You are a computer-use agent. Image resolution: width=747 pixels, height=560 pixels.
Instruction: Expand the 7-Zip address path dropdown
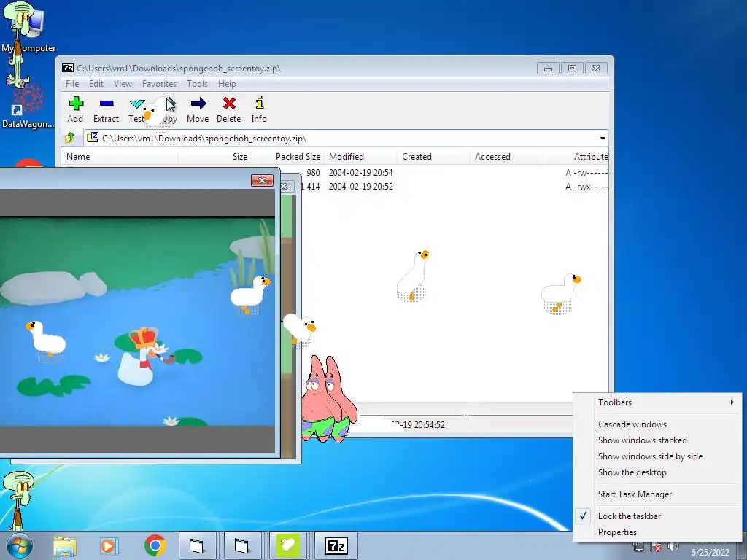click(603, 139)
